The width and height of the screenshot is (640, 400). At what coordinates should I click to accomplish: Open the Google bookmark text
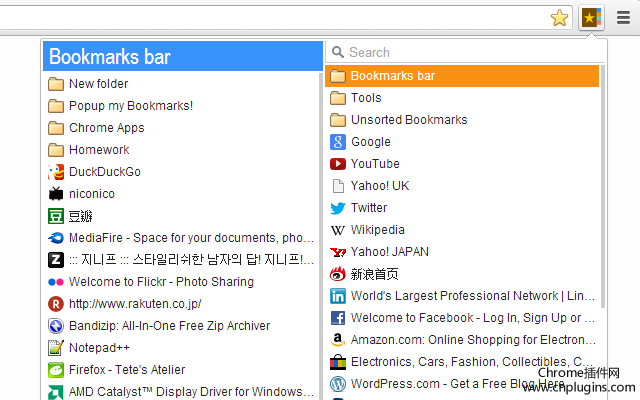(x=371, y=142)
